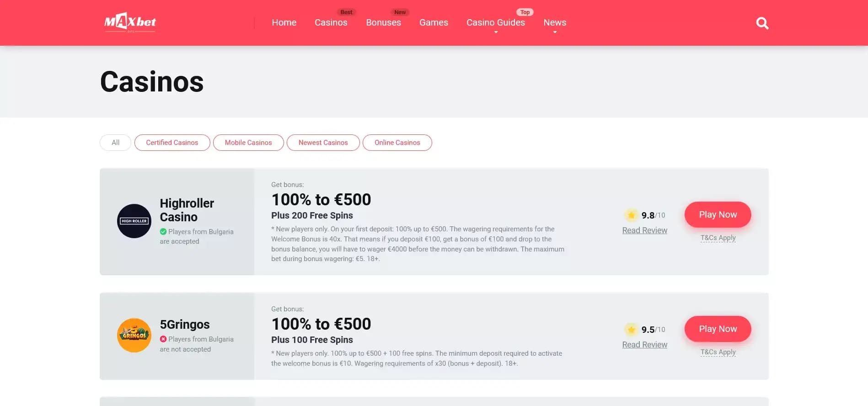
Task: Go to the Games page
Action: tap(434, 22)
